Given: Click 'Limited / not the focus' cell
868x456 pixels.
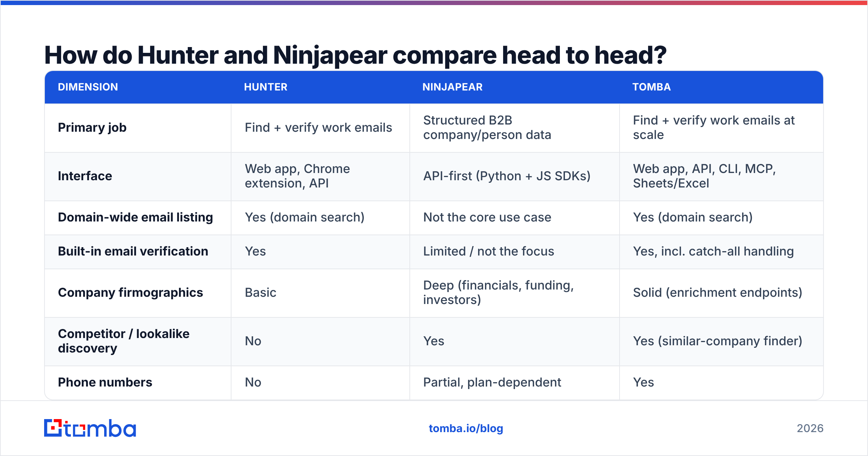Looking at the screenshot, I should (x=489, y=252).
